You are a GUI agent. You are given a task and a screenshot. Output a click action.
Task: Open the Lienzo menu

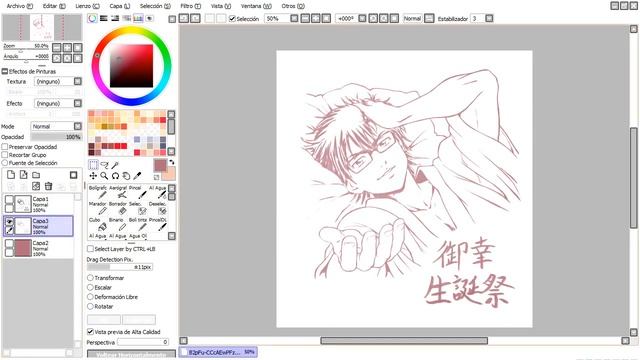click(87, 6)
